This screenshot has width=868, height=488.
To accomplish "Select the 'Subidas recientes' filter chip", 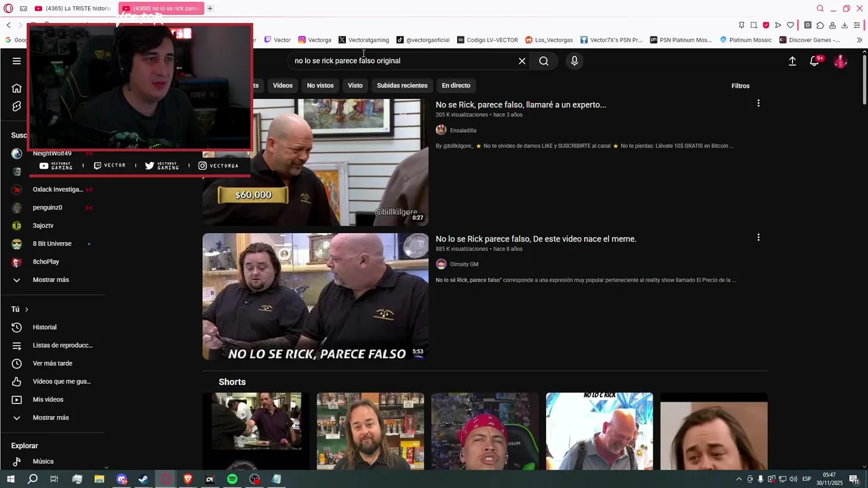I will (x=402, y=85).
